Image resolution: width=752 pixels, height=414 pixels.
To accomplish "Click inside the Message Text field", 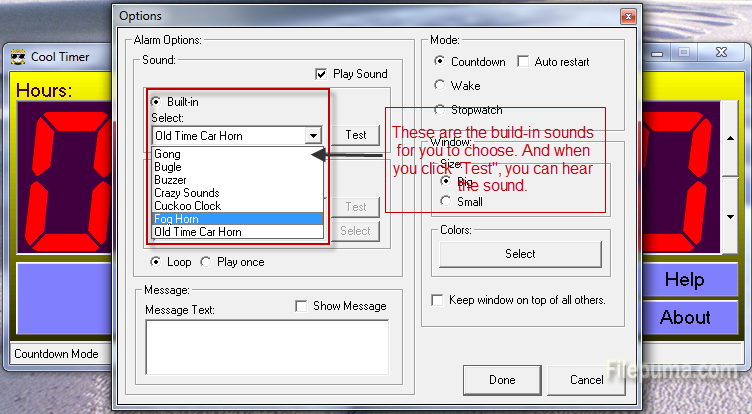I will (x=266, y=345).
